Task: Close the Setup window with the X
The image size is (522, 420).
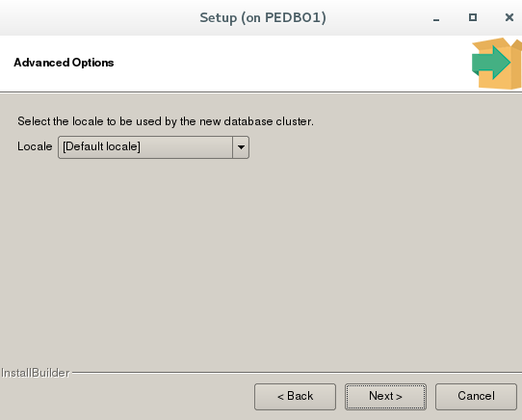Action: coord(509,17)
